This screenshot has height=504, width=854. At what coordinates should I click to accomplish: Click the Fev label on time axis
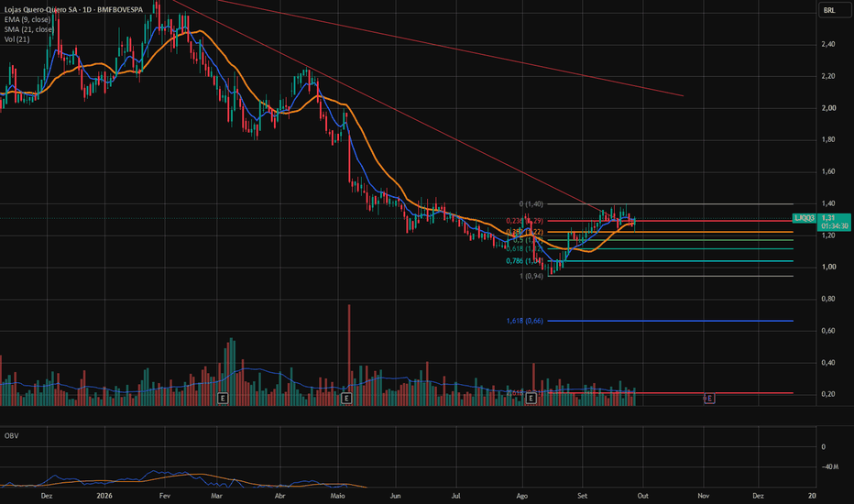point(165,496)
